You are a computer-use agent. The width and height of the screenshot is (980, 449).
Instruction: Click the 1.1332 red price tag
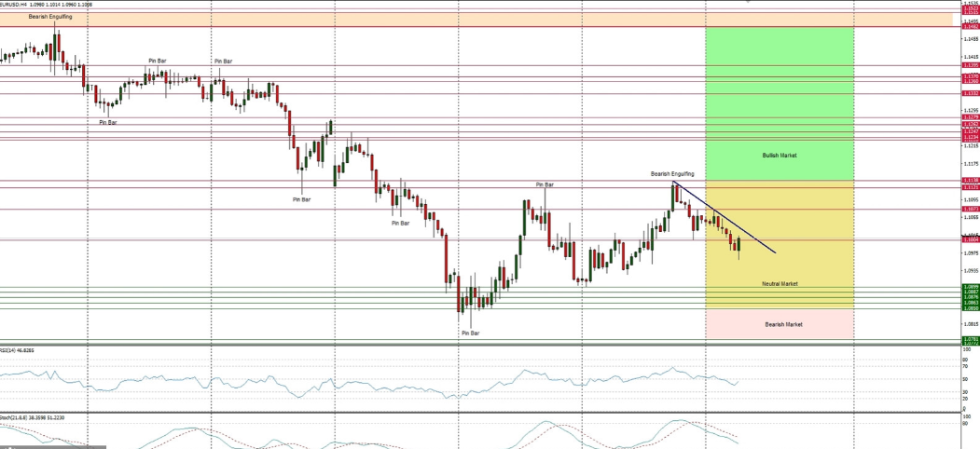pos(970,93)
